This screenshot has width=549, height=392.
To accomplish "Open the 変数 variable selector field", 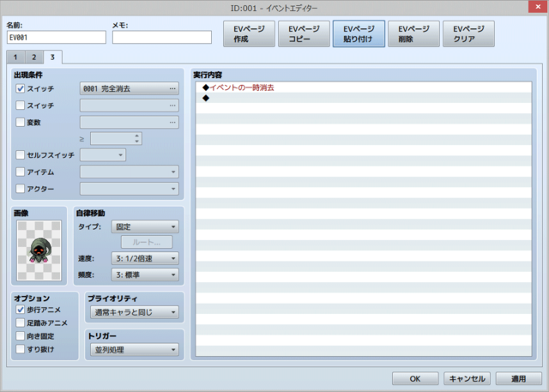I will (130, 122).
